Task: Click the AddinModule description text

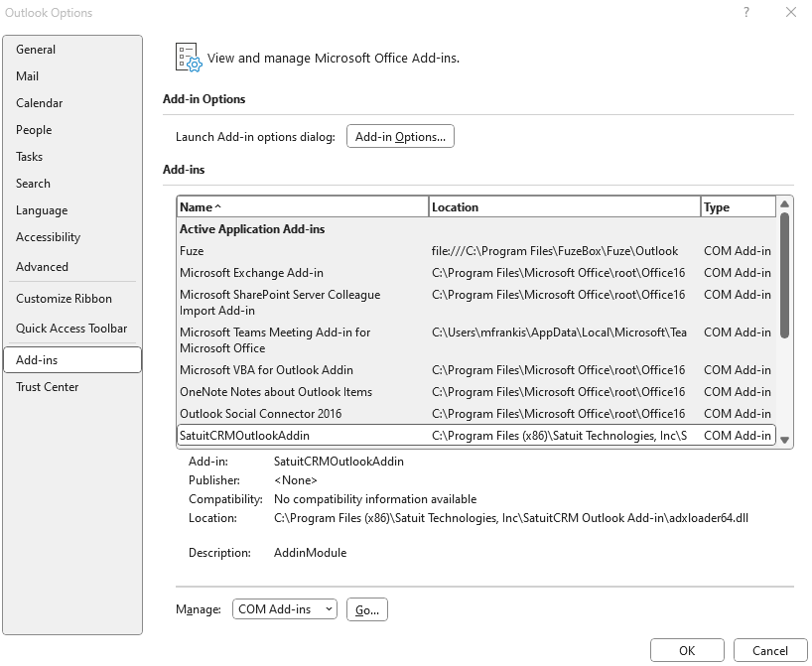Action: tap(310, 553)
